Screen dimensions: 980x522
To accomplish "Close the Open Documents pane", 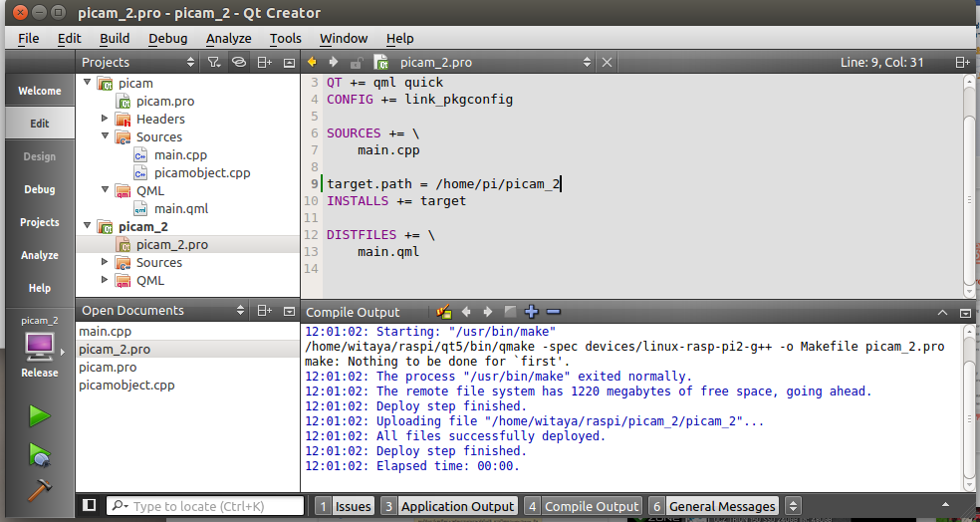I will click(289, 311).
